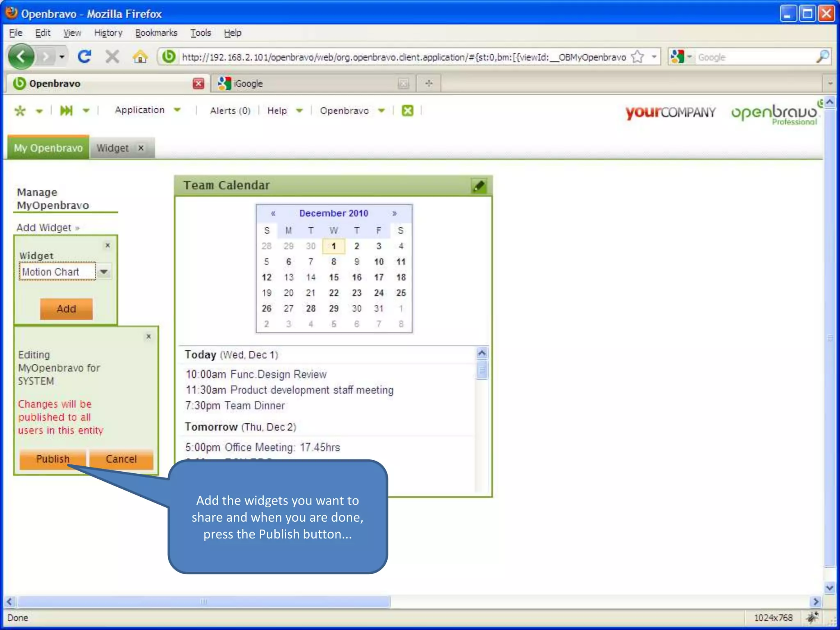840x630 pixels.
Task: Expand the quick create star dropdown
Action: click(x=39, y=111)
